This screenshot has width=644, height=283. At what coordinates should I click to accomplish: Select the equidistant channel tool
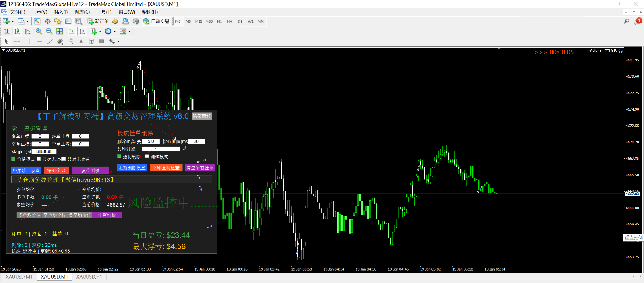click(x=60, y=41)
